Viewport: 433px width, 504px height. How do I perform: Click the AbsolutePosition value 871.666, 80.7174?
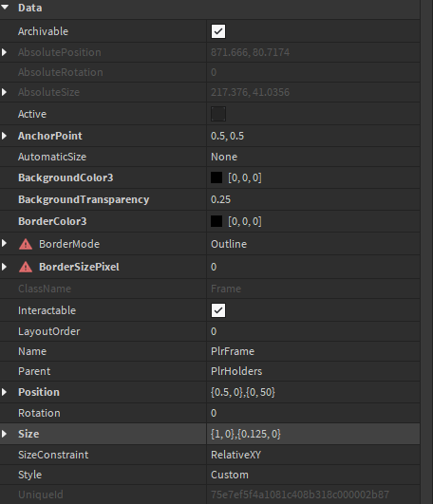250,52
